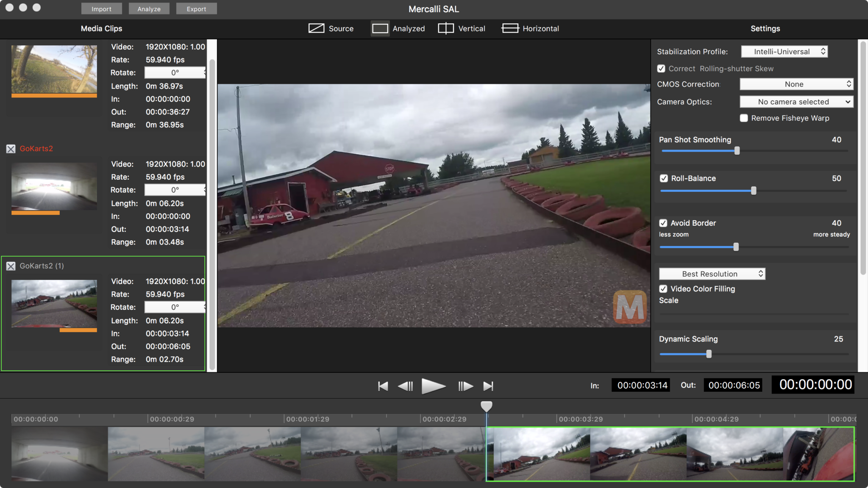Select the GoKarts2 (1) track thumbnail
The image size is (868, 488).
pos(54,304)
